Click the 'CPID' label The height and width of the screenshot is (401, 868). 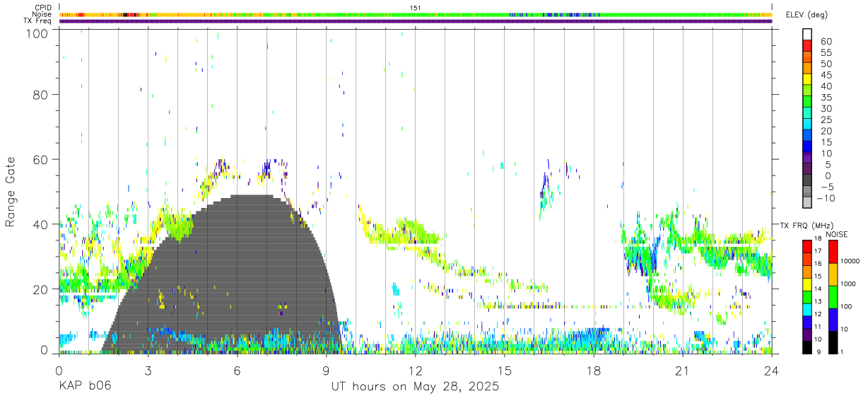tap(43, 7)
